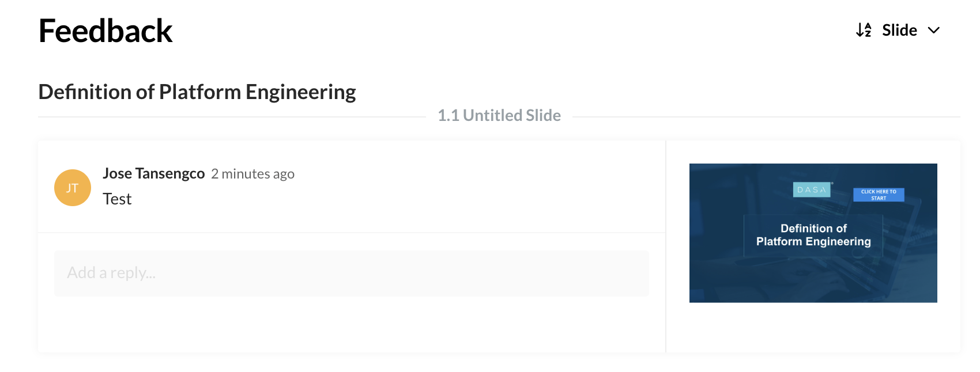Click the separator between comment and reply box
Viewport: 980px width, 372px height.
pos(352,233)
